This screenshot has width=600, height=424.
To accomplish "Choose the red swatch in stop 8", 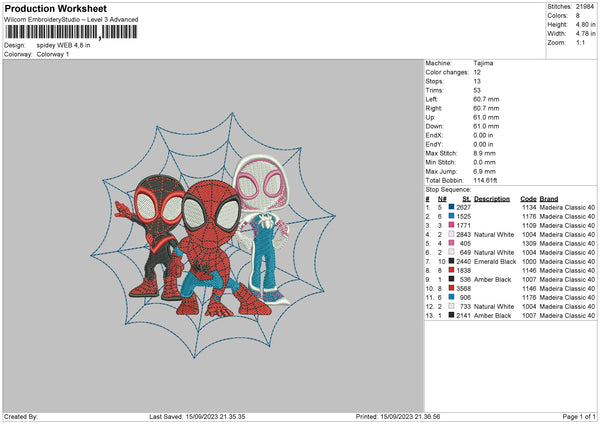I will [453, 270].
